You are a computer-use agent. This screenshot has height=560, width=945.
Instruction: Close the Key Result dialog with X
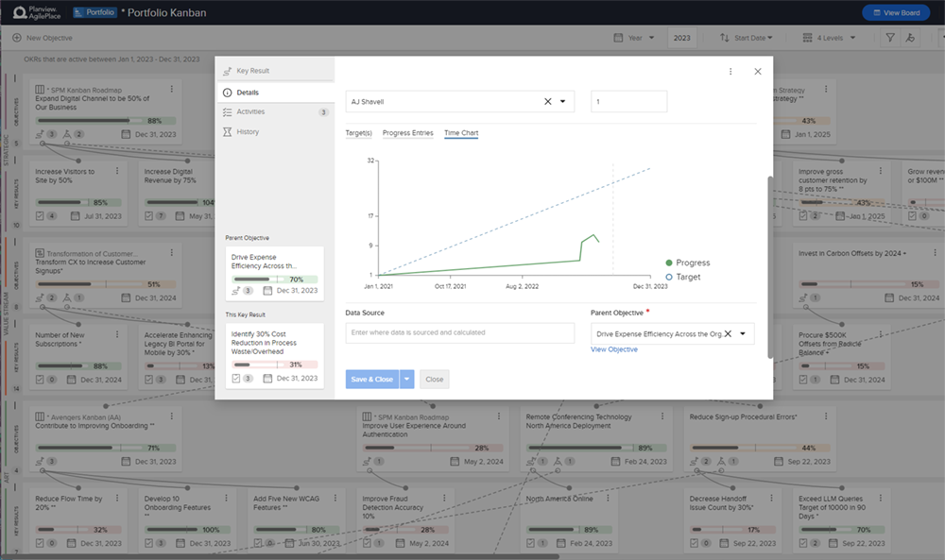(758, 71)
